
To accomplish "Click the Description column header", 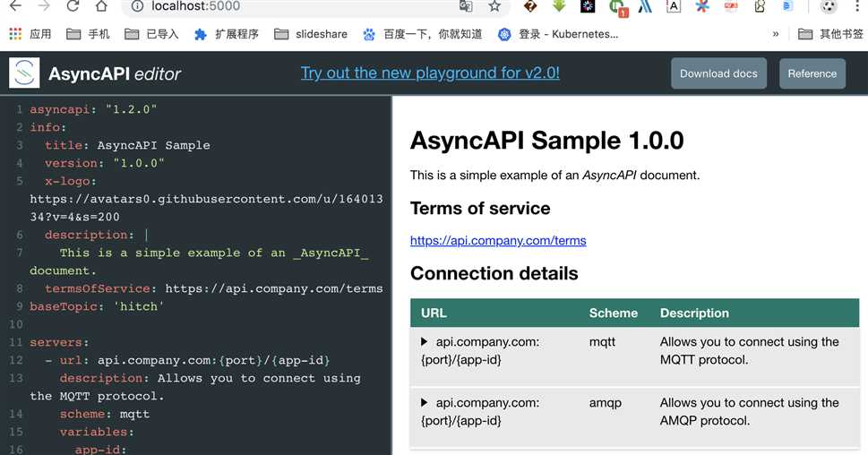I will point(694,313).
